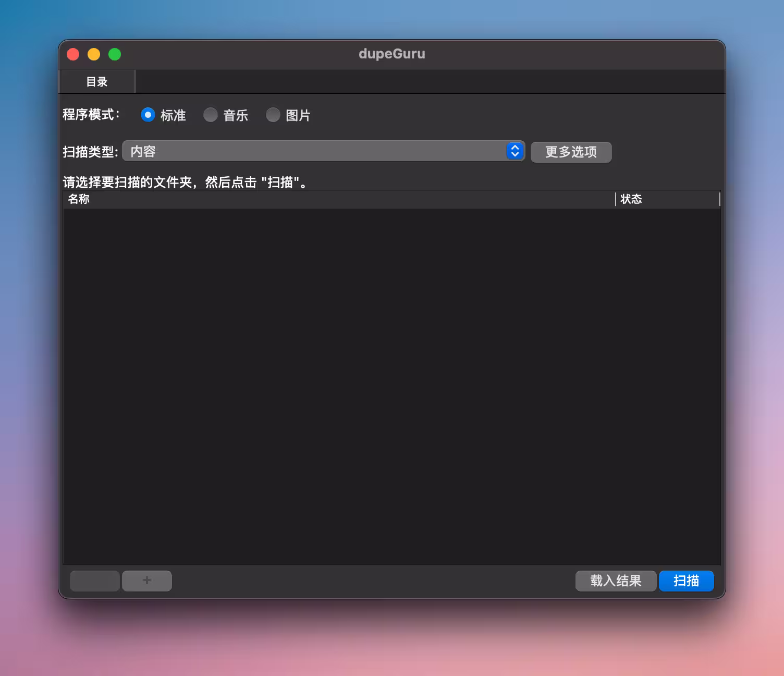Switch to the 目录 tab
Image resolution: width=784 pixels, height=676 pixels.
coord(97,81)
